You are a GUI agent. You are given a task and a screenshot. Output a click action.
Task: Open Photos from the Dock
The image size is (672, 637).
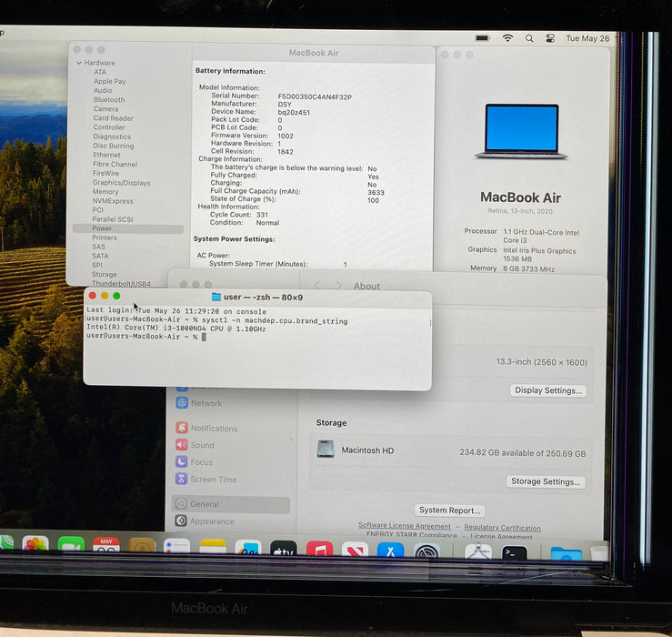(35, 544)
